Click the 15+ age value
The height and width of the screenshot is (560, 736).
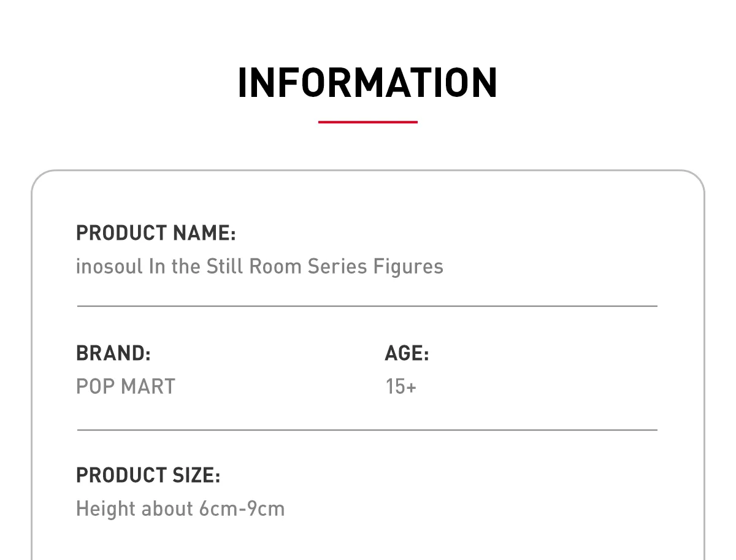pos(401,386)
